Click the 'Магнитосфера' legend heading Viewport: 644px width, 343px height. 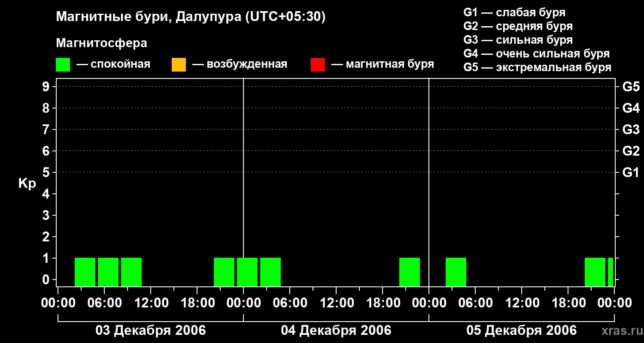[x=101, y=43]
